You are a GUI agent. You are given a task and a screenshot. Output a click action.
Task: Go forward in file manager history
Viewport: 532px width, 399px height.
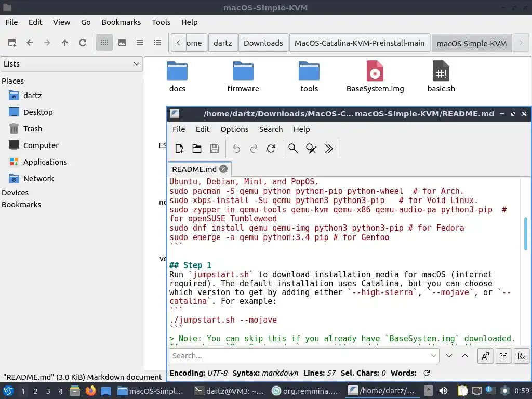tap(47, 43)
